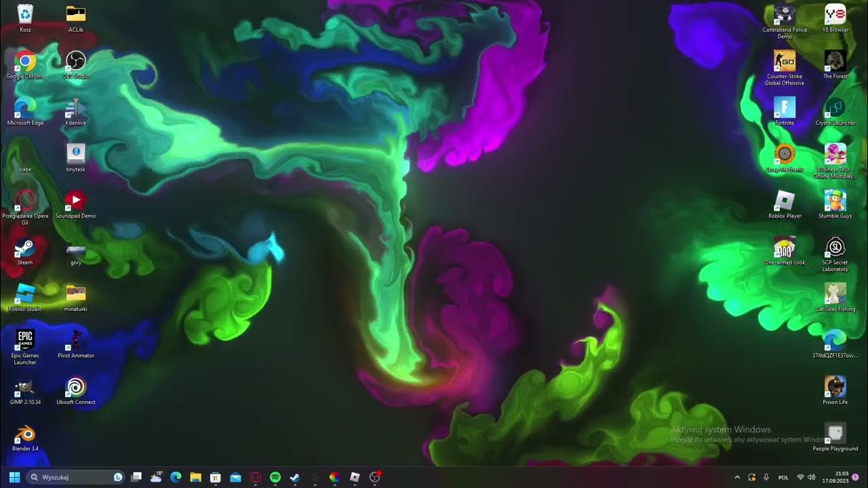The width and height of the screenshot is (868, 488).
Task: Select the Epic Games Launcher shortcut
Action: tap(25, 347)
